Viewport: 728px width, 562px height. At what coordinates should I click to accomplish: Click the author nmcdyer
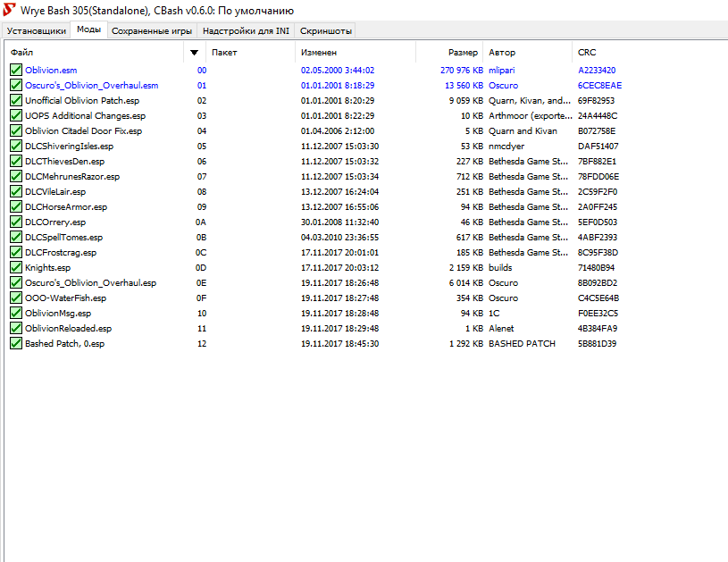[506, 147]
